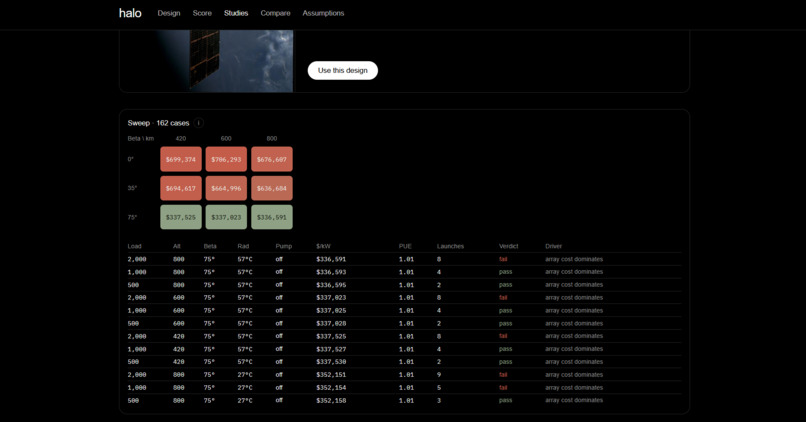
Task: Click the 35° beta heatmap row label
Action: pos(132,188)
